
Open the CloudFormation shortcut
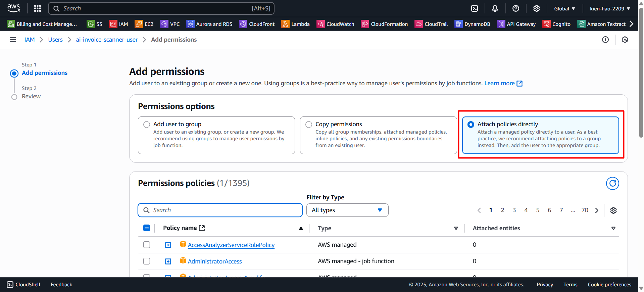click(x=384, y=24)
